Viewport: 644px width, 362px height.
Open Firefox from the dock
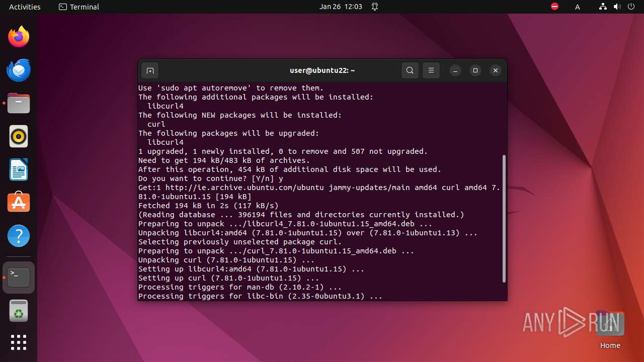19,37
